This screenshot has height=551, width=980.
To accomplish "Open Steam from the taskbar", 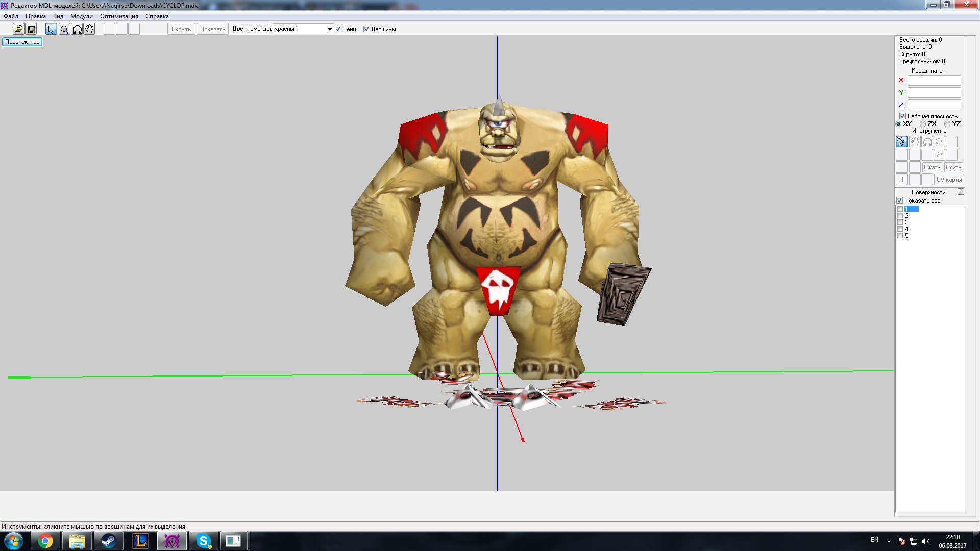I will click(108, 541).
